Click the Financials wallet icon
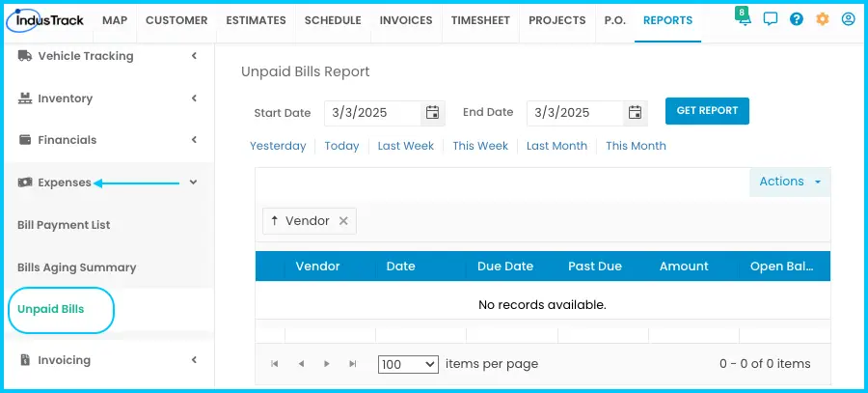The height and width of the screenshot is (393, 868). click(x=25, y=140)
